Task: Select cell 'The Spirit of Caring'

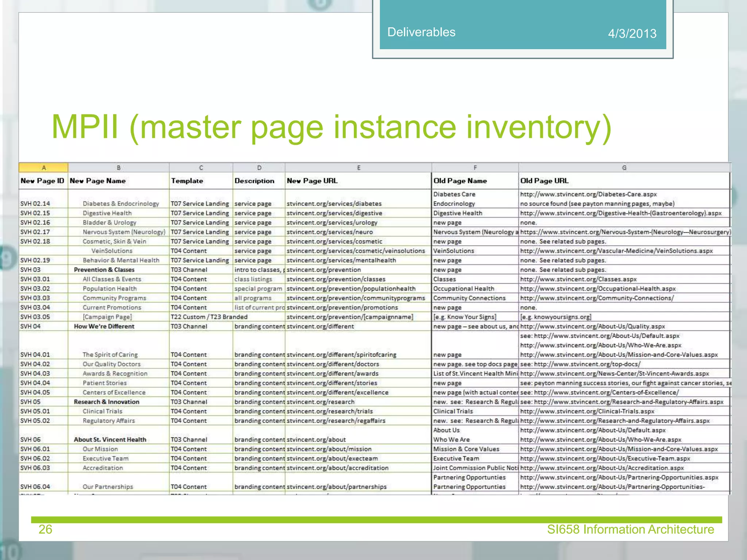Action: [119, 345]
